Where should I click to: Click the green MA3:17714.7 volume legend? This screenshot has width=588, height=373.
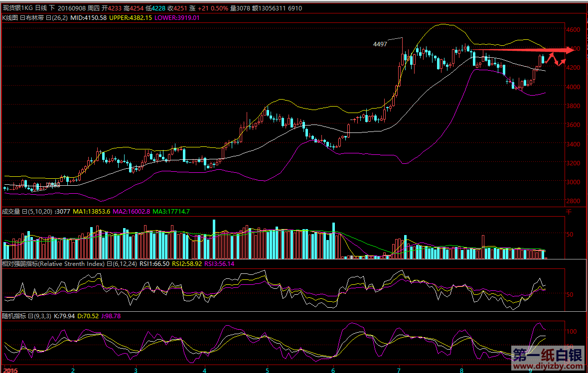click(171, 212)
